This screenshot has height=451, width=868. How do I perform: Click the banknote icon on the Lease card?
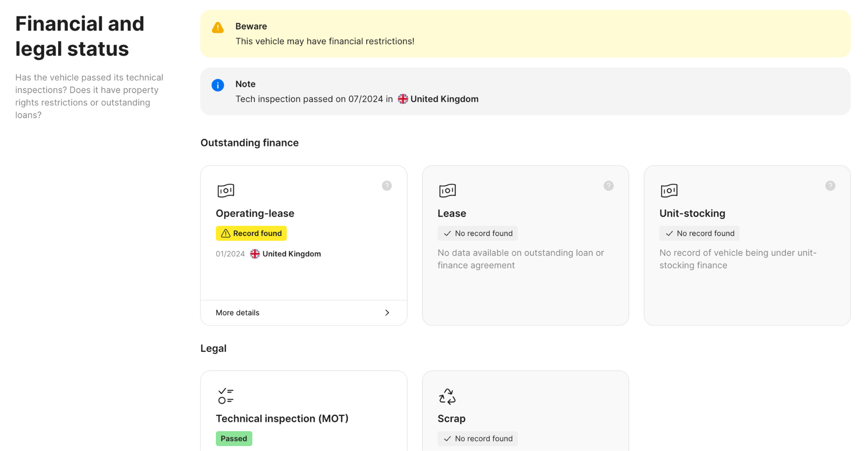pyautogui.click(x=448, y=191)
